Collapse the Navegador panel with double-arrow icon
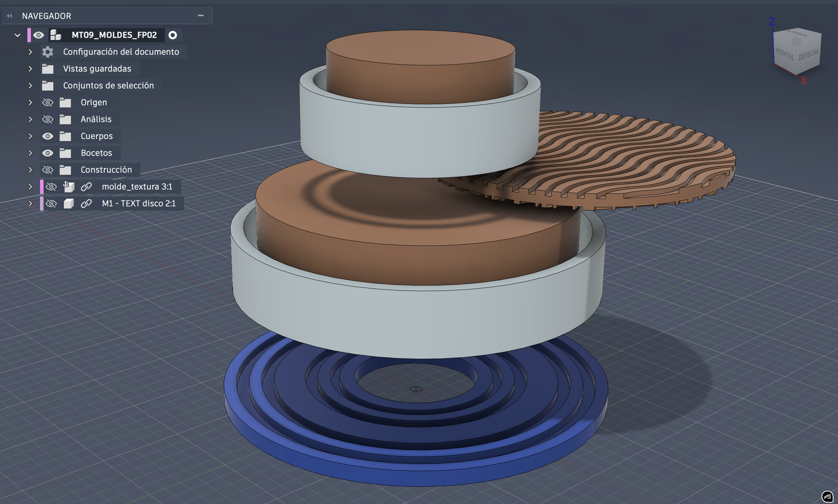 click(9, 16)
